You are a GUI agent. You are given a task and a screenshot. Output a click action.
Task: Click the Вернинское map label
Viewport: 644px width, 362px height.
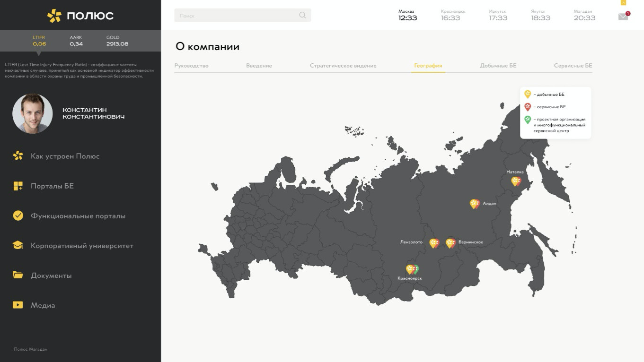(471, 242)
